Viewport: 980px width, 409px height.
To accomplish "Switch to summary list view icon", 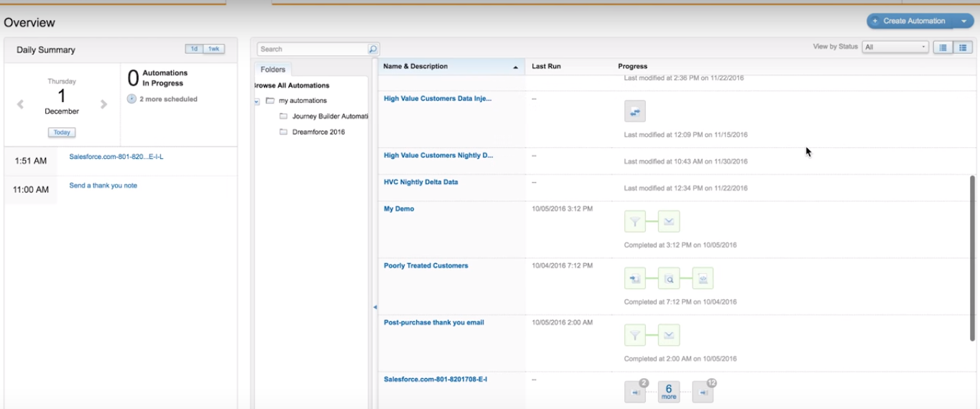I will pyautogui.click(x=943, y=47).
